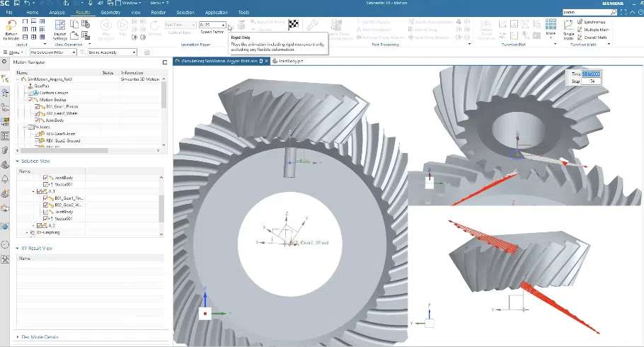This screenshot has width=644, height=347.
Task: Collapse the Solution View section
Action: pos(17,161)
